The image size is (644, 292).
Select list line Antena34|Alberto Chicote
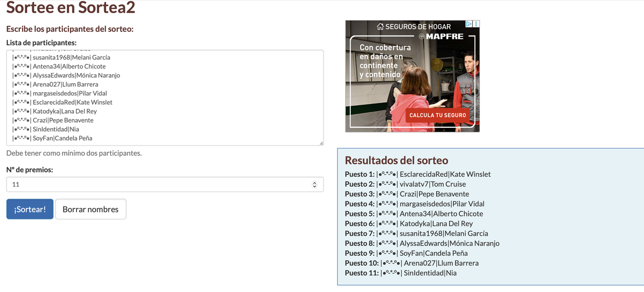59,66
